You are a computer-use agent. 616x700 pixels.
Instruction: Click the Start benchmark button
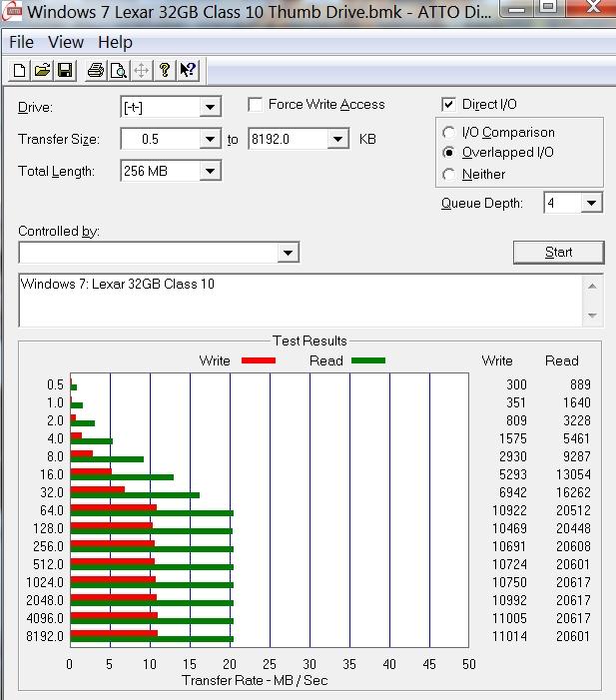(x=558, y=253)
